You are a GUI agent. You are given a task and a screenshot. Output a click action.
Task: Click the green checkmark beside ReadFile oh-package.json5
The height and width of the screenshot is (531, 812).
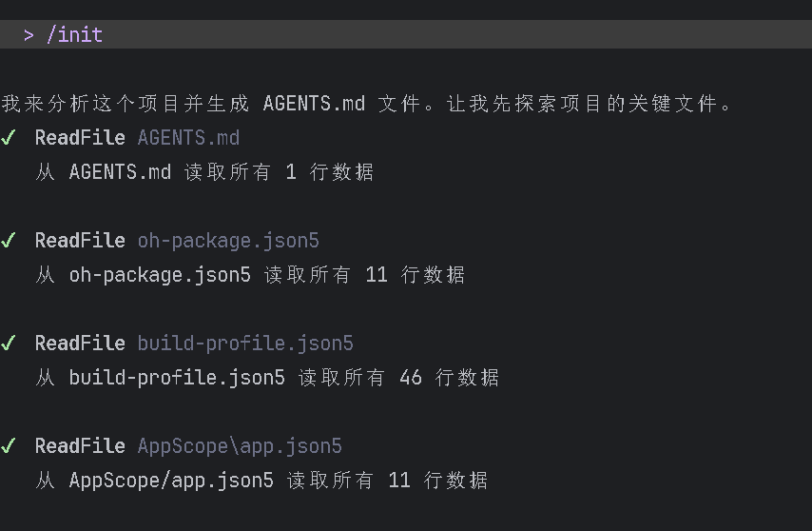(x=9, y=241)
